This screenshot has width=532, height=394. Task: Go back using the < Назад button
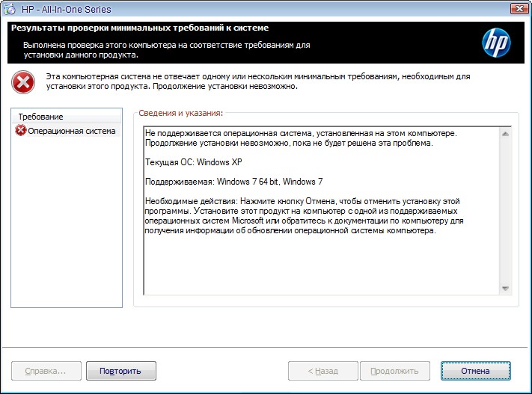[322, 371]
